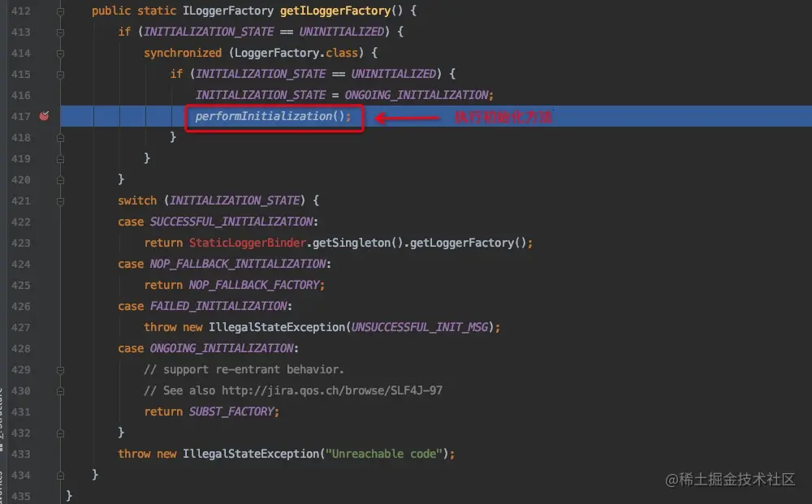Click ONGOING_INITIALIZATION case label on line 428
Screen dimensions: 812x504
222,349
